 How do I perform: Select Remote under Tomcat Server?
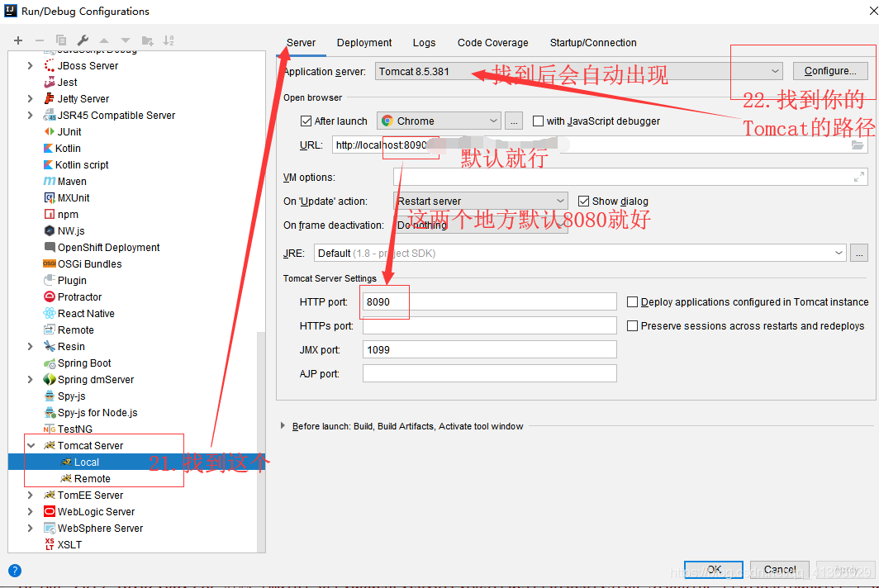(92, 479)
